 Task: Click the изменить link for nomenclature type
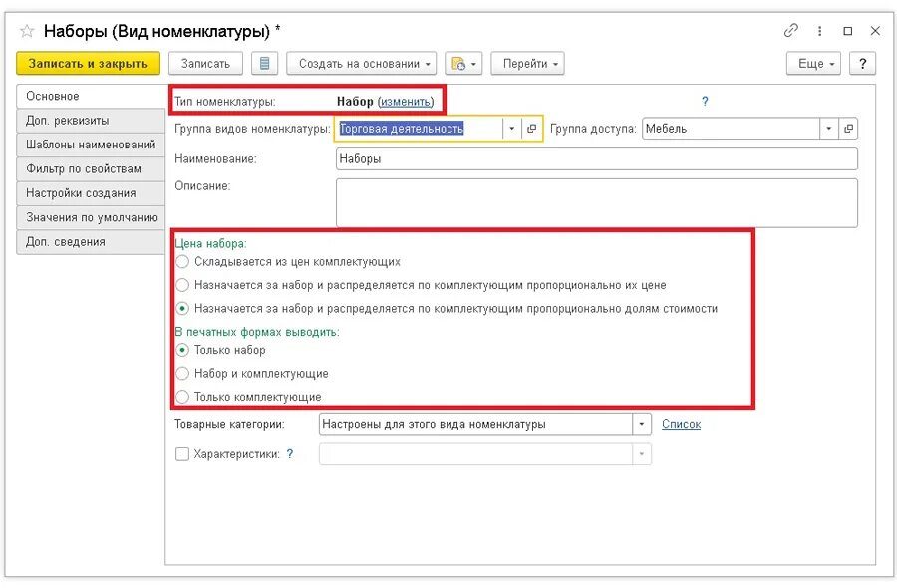pos(406,102)
